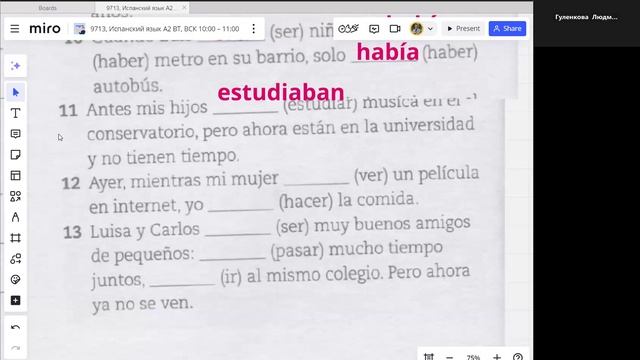Click the blue Share button
Viewport: 640px width, 360px height.
point(507,29)
